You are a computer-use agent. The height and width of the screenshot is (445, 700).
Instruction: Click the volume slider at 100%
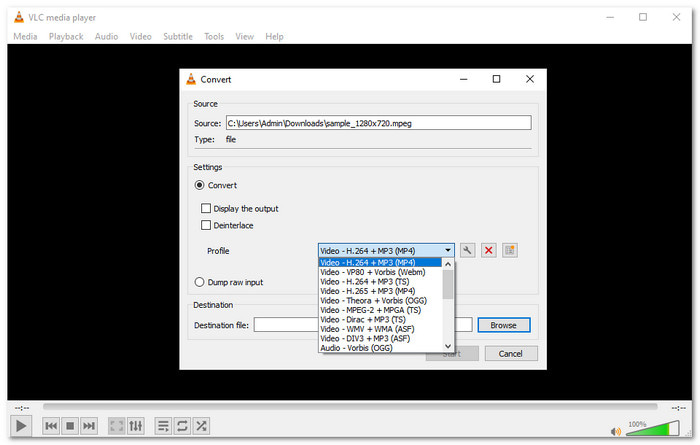[x=653, y=428]
